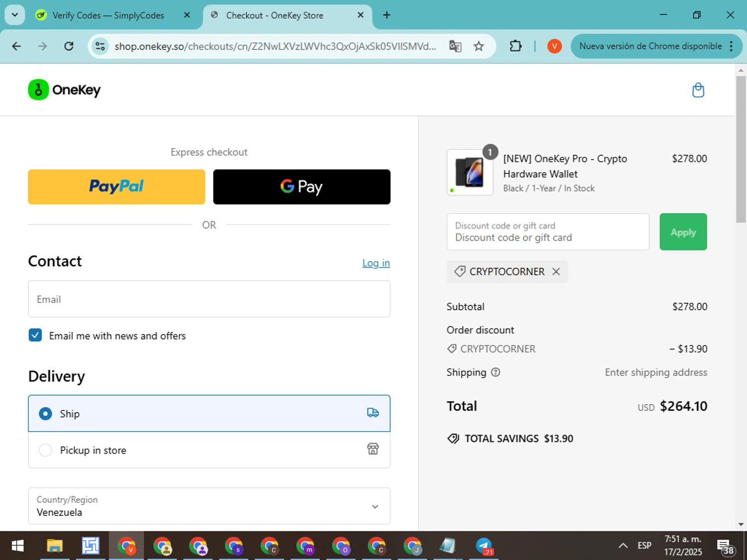Go forward in browser history
Image resolution: width=747 pixels, height=560 pixels.
(42, 46)
